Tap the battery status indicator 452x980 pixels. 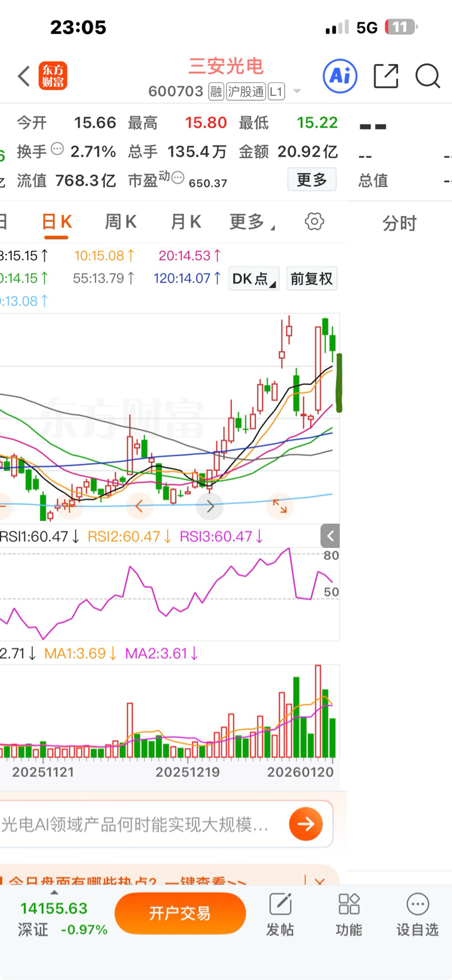point(401,27)
